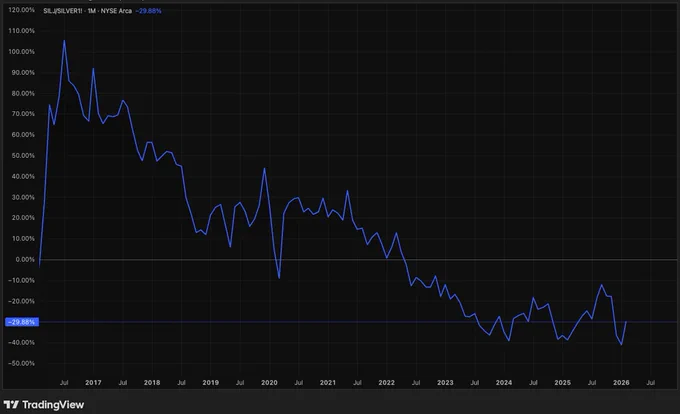Click the 2018 time axis label
This screenshot has width=680, height=414.
152,382
